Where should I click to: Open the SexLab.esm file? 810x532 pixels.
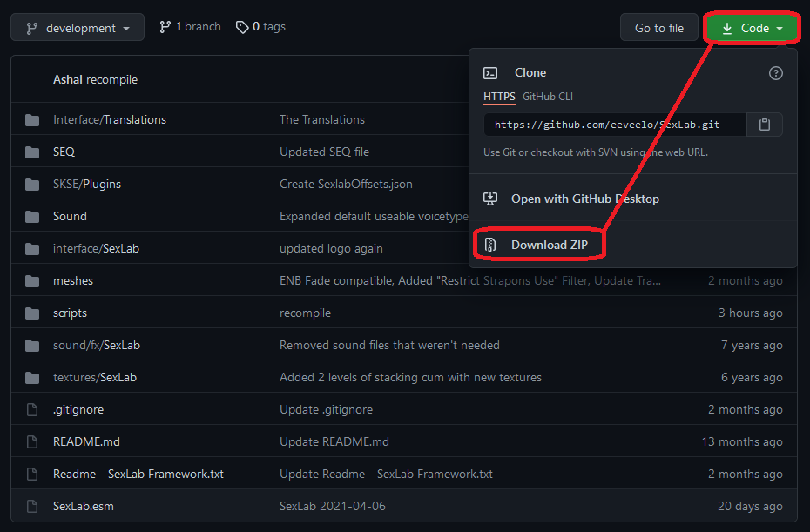[83, 506]
